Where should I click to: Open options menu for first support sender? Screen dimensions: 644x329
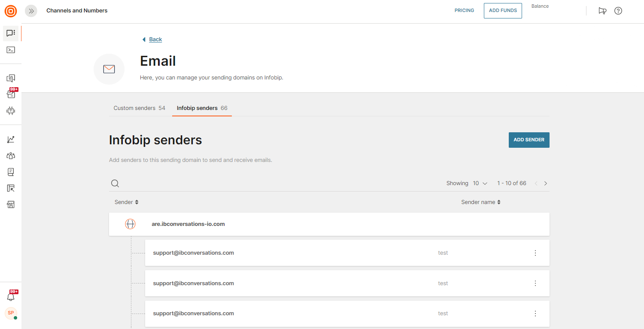click(535, 253)
